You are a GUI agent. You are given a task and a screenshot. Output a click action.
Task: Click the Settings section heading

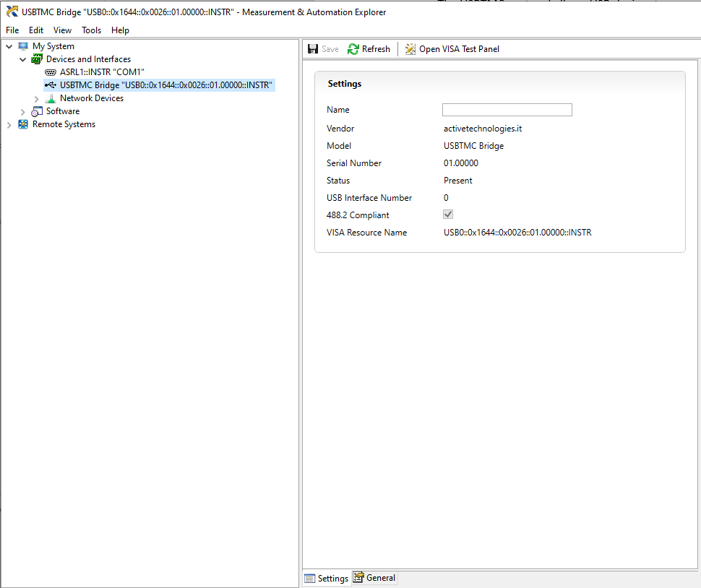coord(344,84)
